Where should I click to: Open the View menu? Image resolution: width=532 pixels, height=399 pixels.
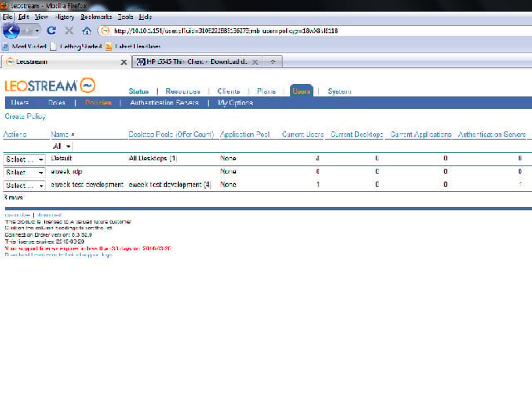click(42, 17)
